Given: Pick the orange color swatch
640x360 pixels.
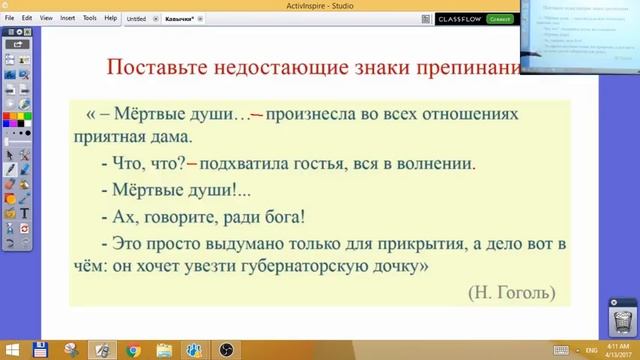Looking at the screenshot, I should pyautogui.click(x=13, y=116).
